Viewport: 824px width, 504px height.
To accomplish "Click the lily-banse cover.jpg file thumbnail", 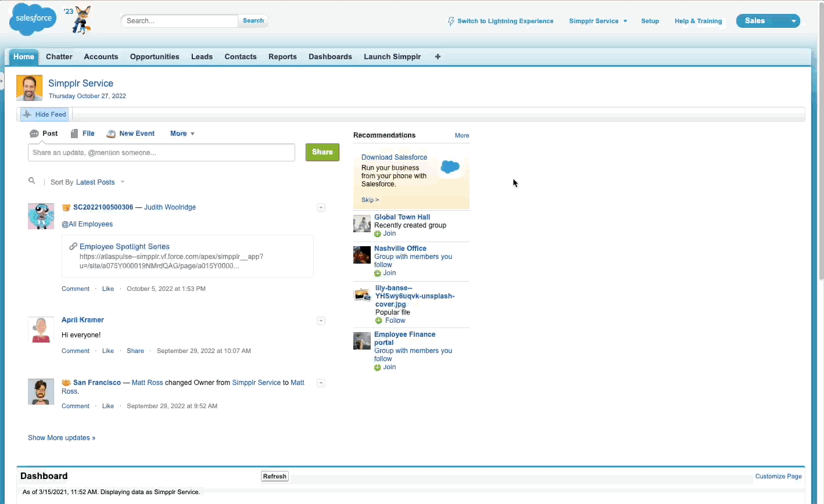I will 362,294.
